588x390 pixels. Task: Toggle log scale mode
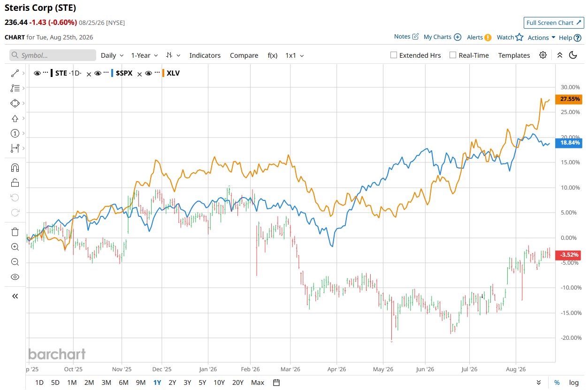click(573, 382)
